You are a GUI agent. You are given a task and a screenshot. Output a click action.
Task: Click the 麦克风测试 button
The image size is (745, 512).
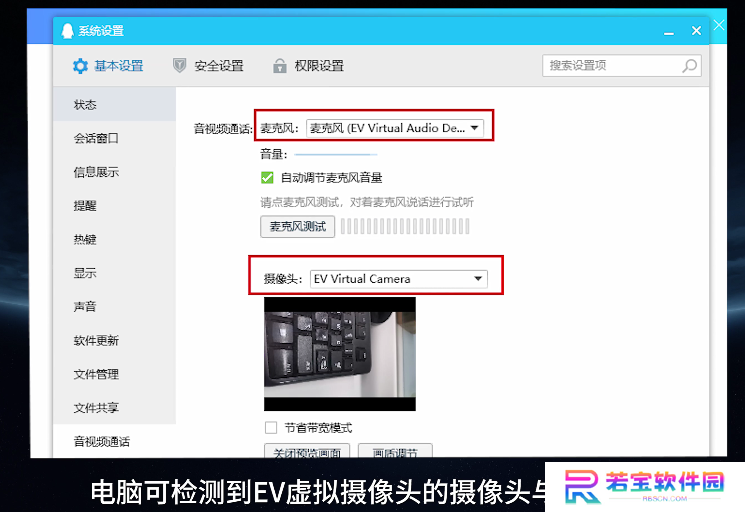pos(297,227)
